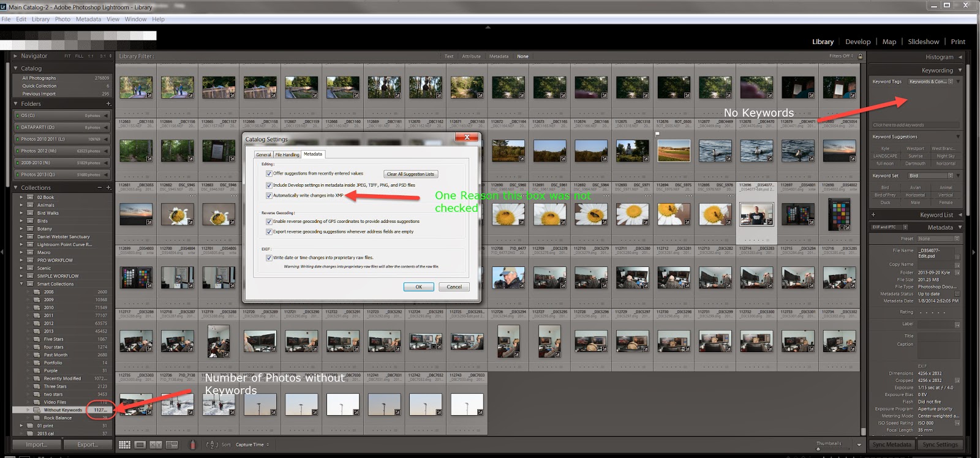
Task: Click Without Keywords smart collection icon
Action: pyautogui.click(x=37, y=410)
